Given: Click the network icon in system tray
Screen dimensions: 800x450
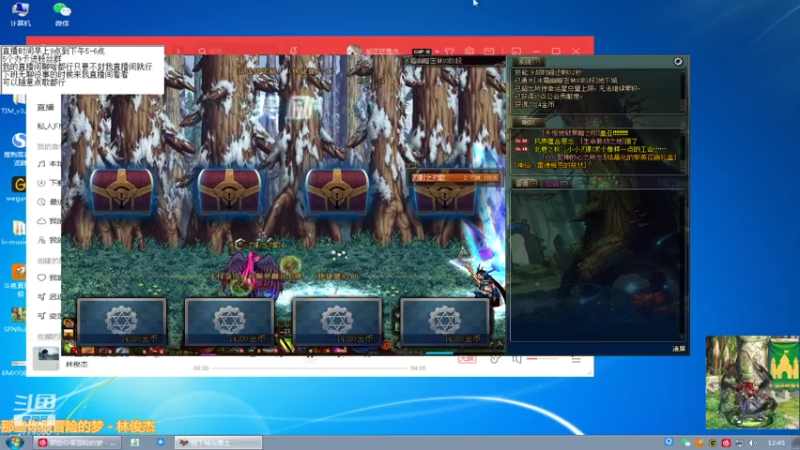Looking at the screenshot, I should point(739,443).
